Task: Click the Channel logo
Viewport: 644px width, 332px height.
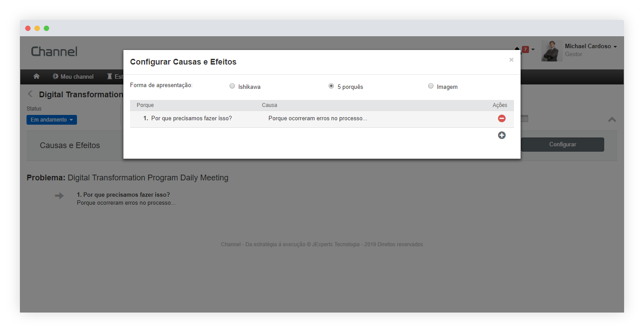Action: pyautogui.click(x=54, y=52)
